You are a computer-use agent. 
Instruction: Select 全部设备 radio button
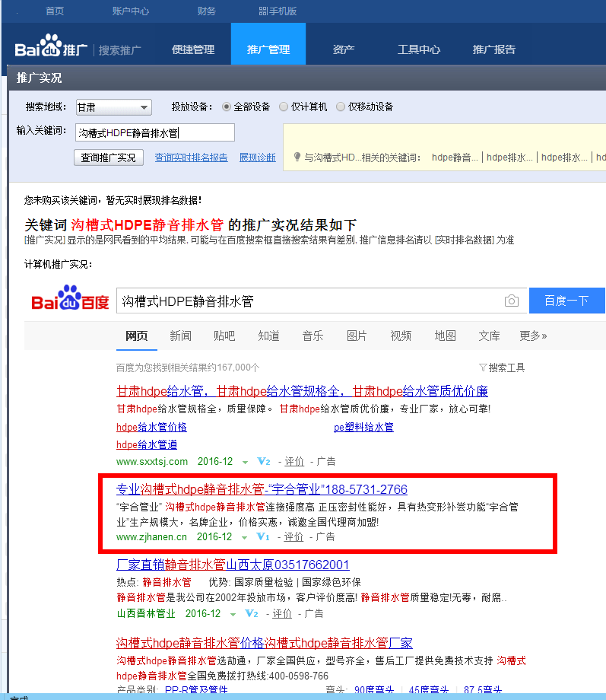click(227, 107)
